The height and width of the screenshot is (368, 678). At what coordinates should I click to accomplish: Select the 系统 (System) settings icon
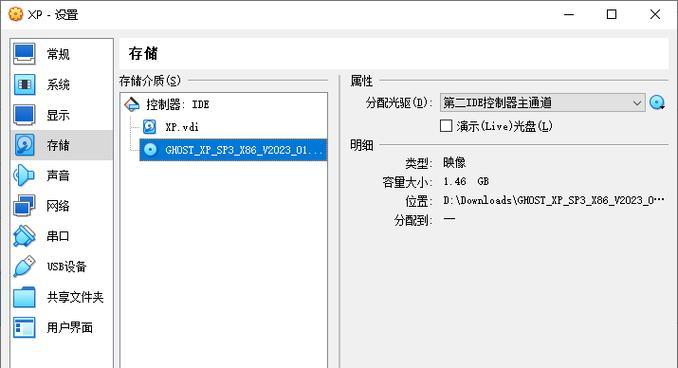pyautogui.click(x=24, y=84)
